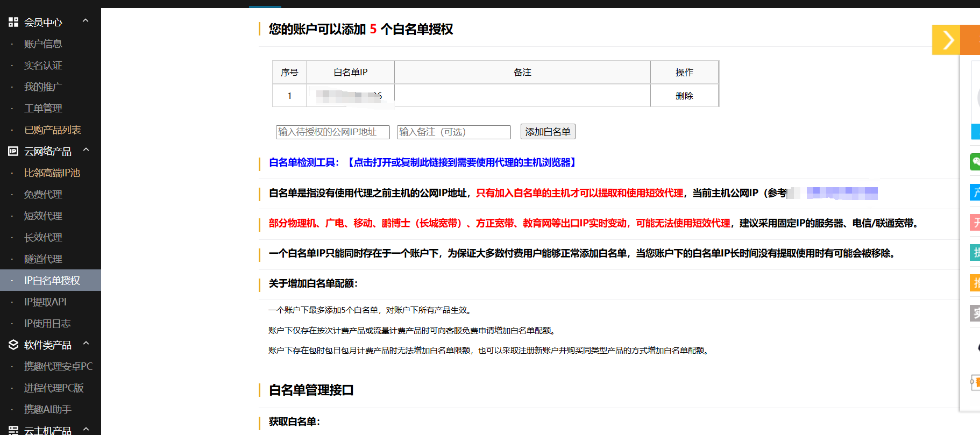Open 隧道代理 page

(43, 259)
